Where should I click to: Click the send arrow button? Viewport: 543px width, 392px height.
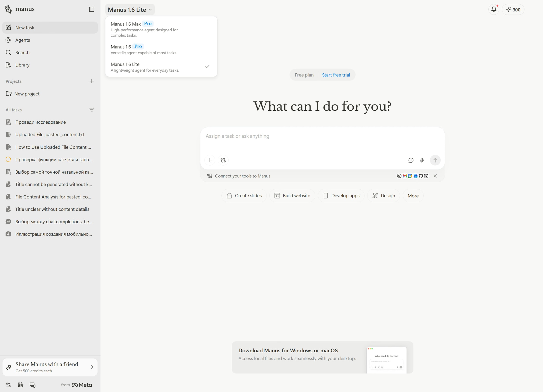(435, 160)
